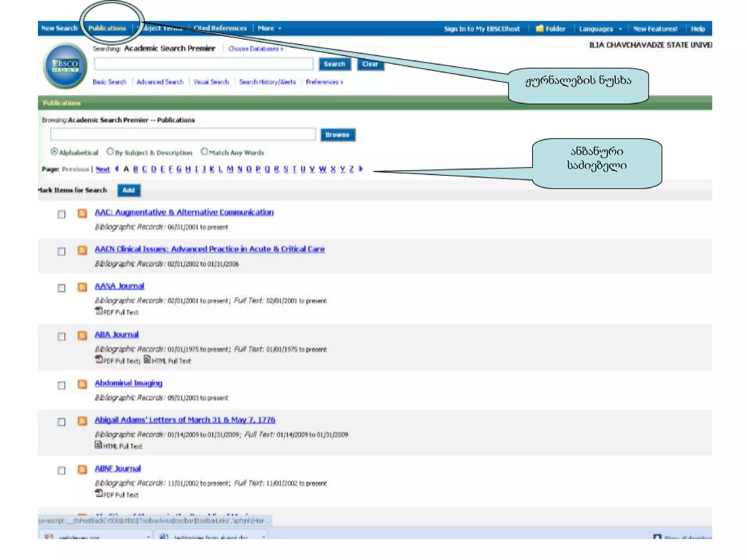This screenshot has height=560, width=747.
Task: Click PDF Full Text icon under AANA Journal
Action: click(x=98, y=311)
